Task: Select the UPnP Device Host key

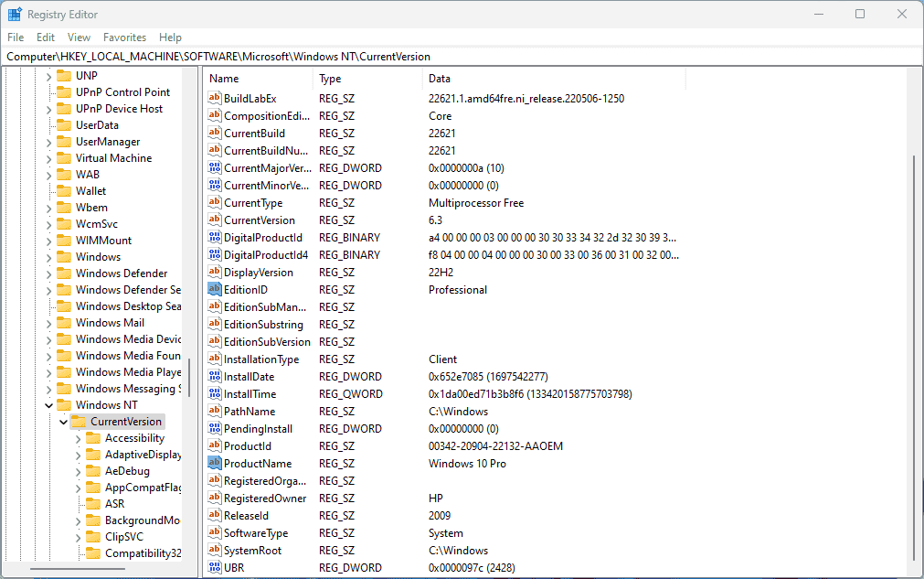Action: coord(119,109)
